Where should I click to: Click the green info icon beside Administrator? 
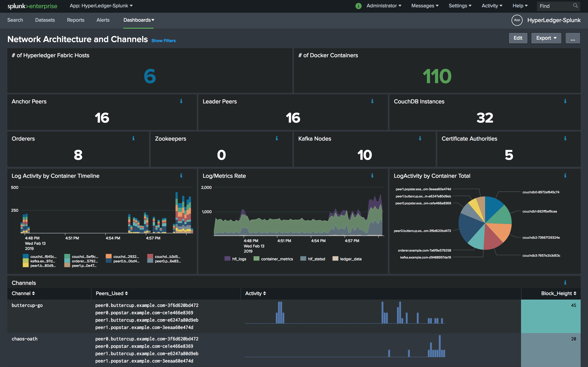[358, 6]
